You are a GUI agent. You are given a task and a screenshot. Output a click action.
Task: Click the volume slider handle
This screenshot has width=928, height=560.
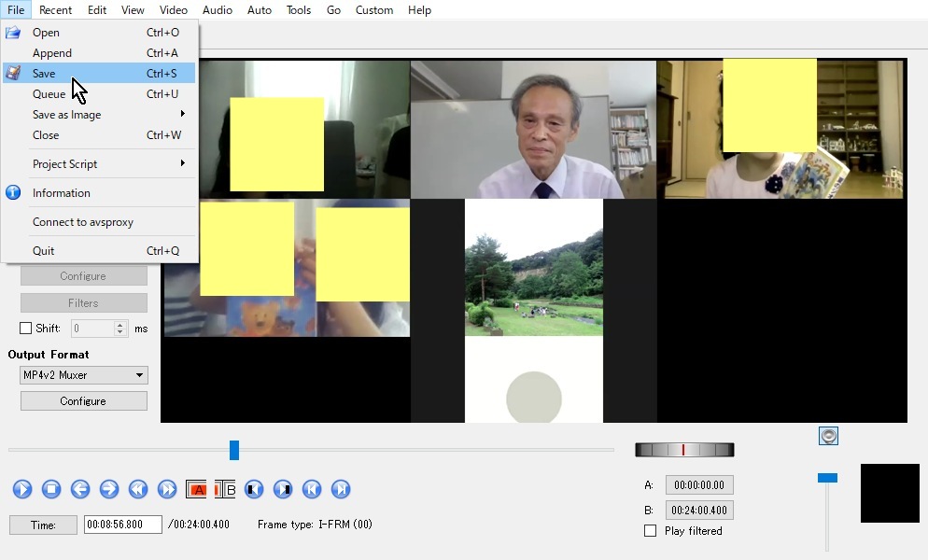[x=827, y=478]
